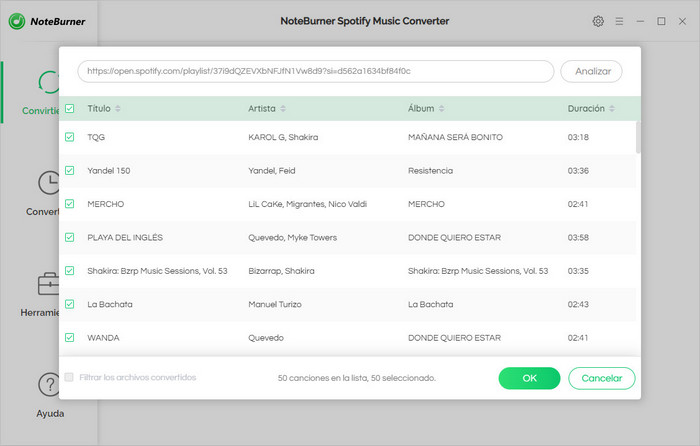The image size is (700, 446).
Task: Click album MAÑANA SERÁ BONITO
Action: click(x=455, y=137)
